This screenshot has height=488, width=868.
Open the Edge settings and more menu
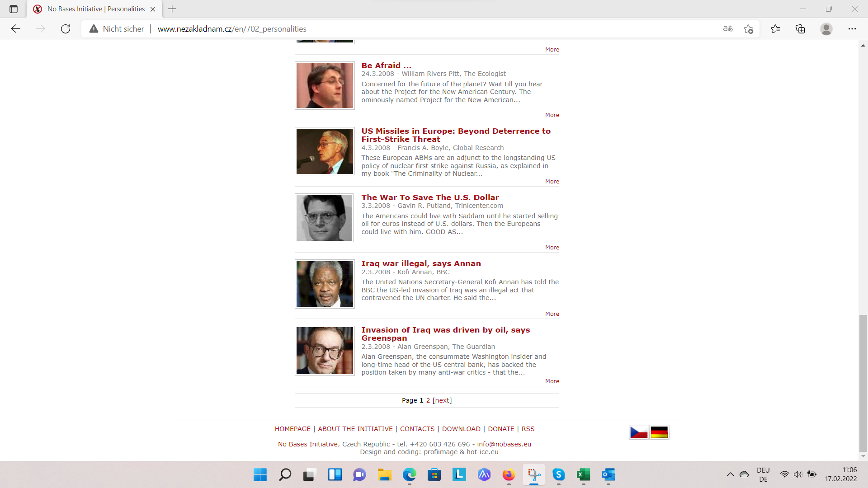tap(852, 29)
